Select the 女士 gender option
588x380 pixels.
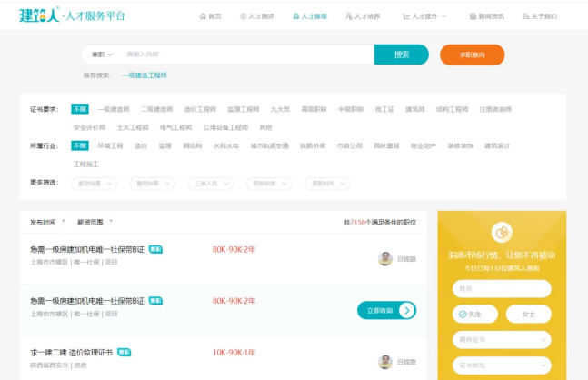[x=528, y=315]
